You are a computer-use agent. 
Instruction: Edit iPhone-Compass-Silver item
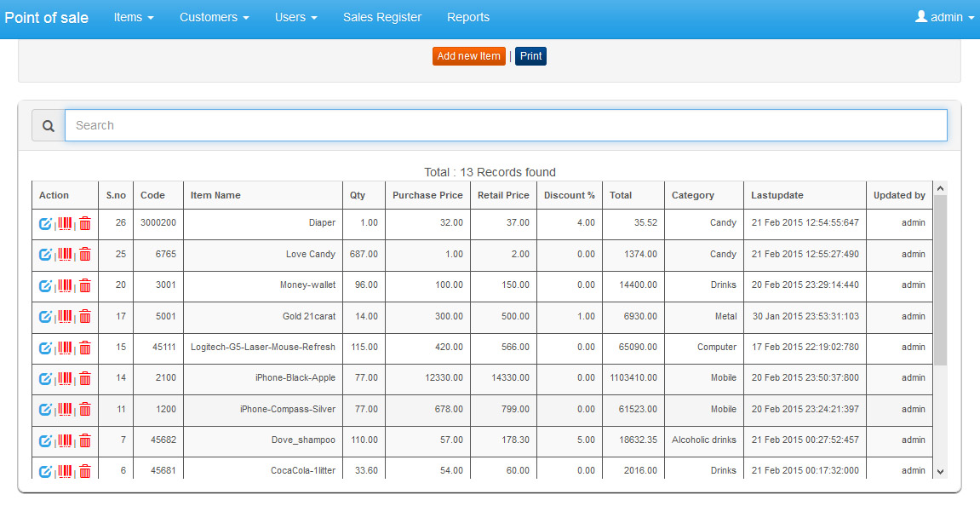45,409
